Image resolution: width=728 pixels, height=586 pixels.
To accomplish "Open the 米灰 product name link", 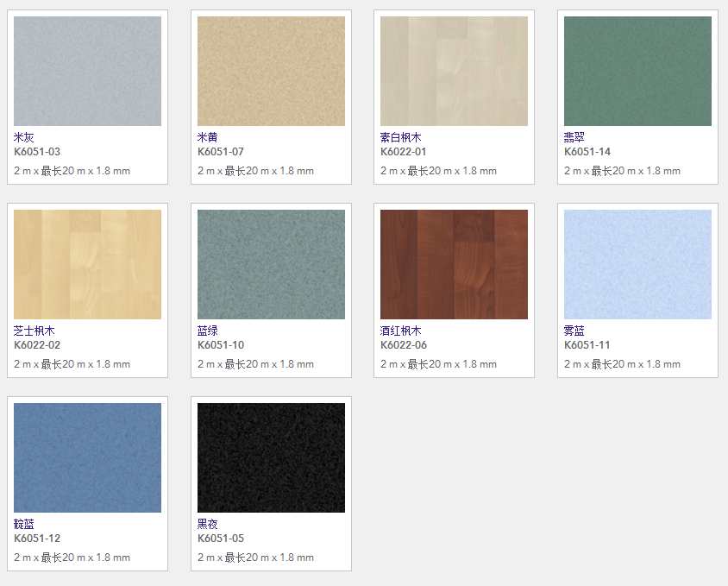I will 24,137.
